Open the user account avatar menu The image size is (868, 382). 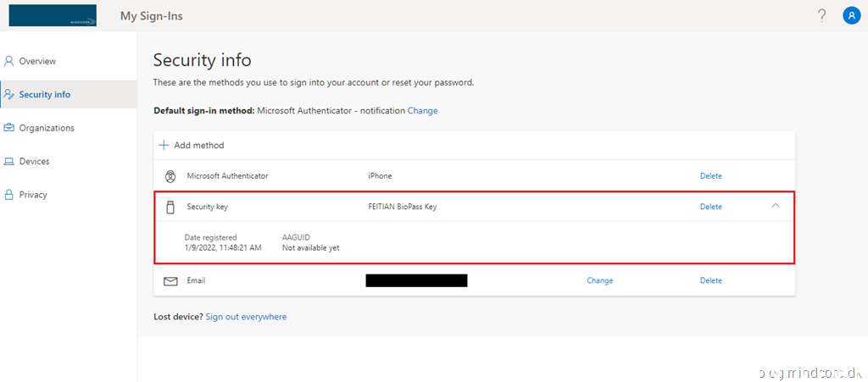pyautogui.click(x=851, y=15)
